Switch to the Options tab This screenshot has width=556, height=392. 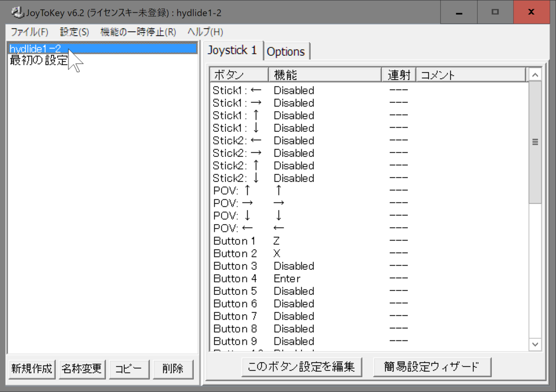point(286,52)
